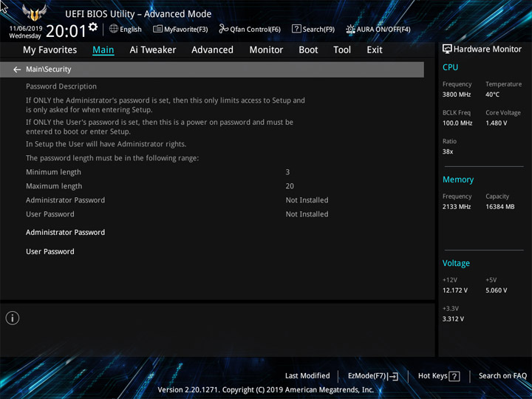This screenshot has width=532, height=399.
Task: Open My Favorites tab
Action: point(50,50)
